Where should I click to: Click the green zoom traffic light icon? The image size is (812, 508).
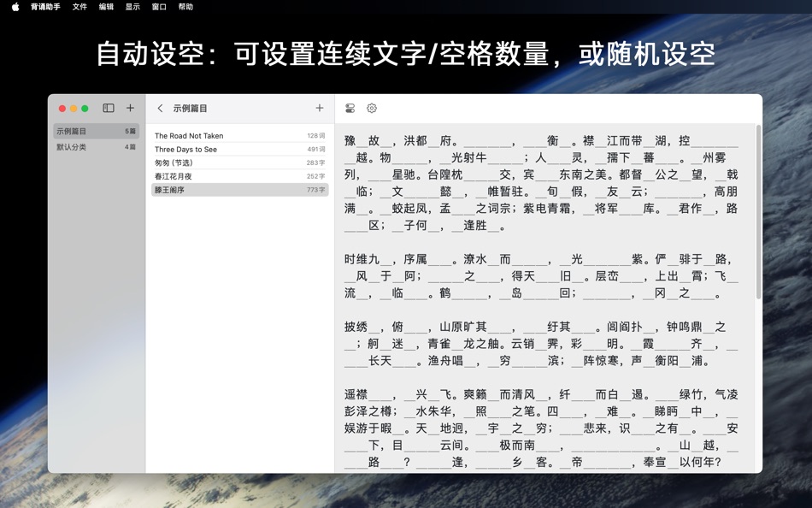tap(85, 108)
